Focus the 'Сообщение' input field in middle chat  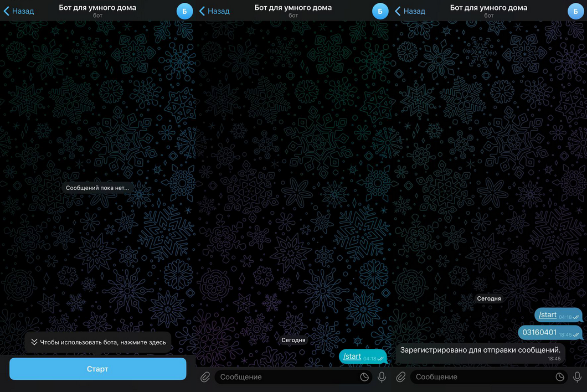pos(285,377)
